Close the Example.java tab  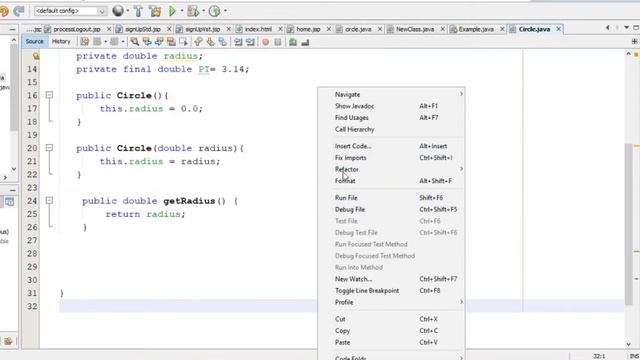point(502,29)
